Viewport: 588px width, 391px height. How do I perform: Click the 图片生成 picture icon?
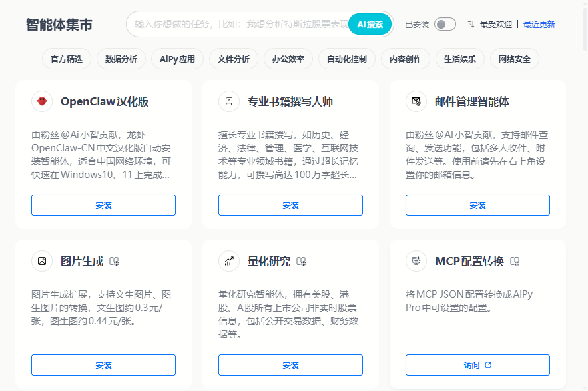click(x=42, y=261)
